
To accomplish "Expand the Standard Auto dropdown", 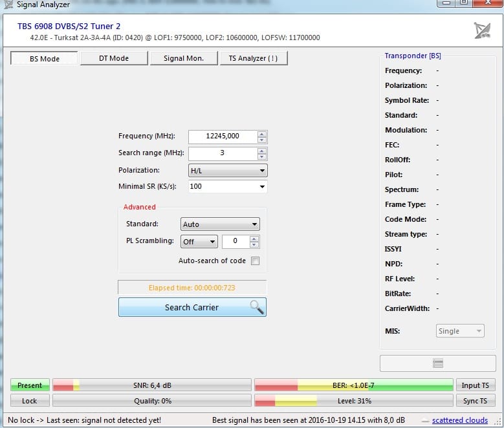I will [220, 224].
